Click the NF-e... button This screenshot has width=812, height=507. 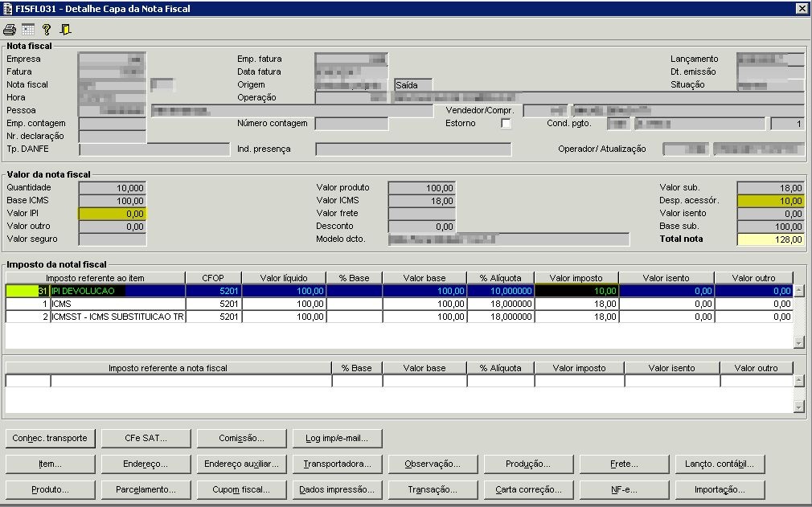click(x=624, y=489)
